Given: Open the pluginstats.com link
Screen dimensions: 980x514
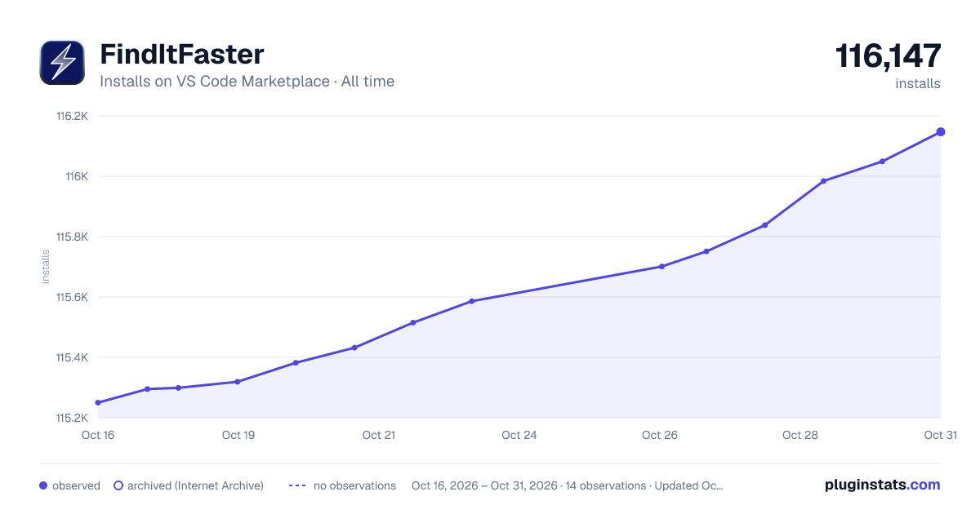Looking at the screenshot, I should pyautogui.click(x=883, y=485).
